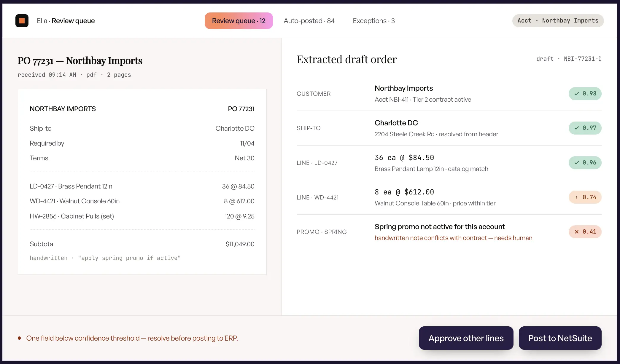Click the draft · NBI-77231-D identifier
This screenshot has width=620, height=364.
(569, 59)
